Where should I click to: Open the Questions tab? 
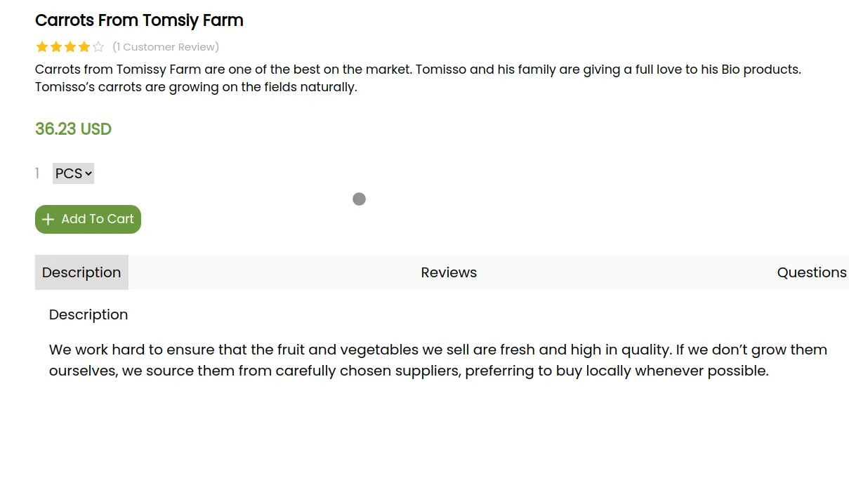811,272
